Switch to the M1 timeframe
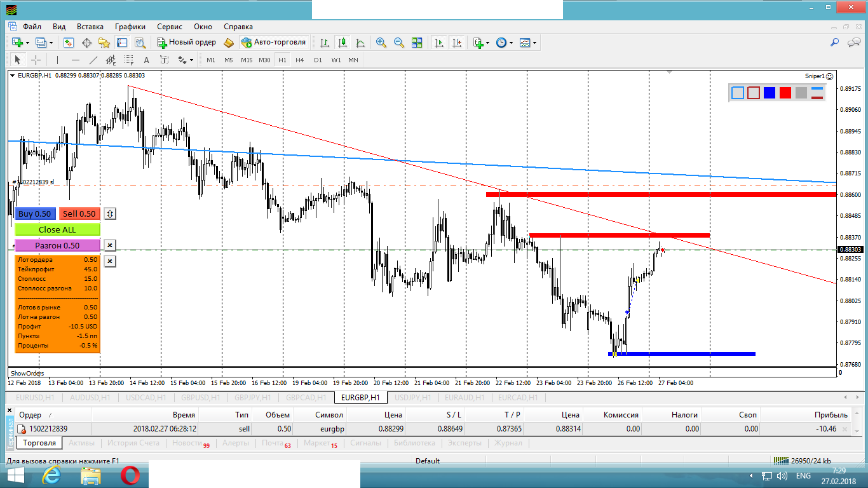The height and width of the screenshot is (488, 868). click(x=211, y=60)
